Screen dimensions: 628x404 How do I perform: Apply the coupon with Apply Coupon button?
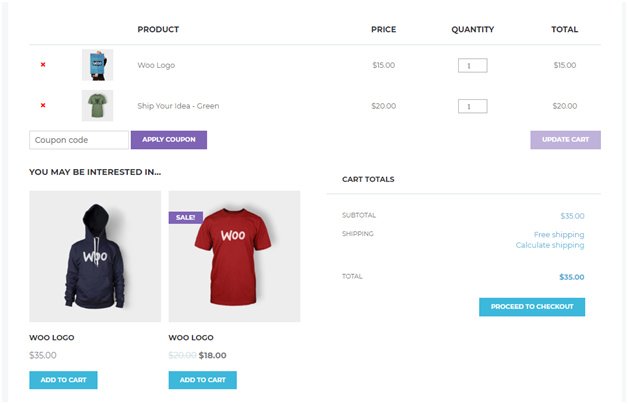point(169,140)
